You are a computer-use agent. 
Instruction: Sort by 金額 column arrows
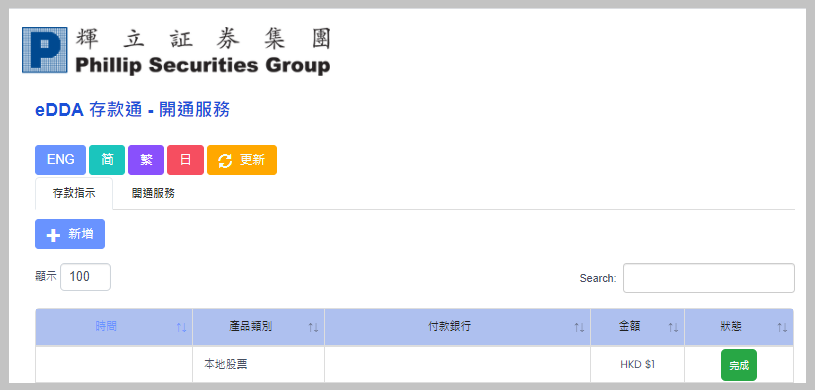point(673,328)
